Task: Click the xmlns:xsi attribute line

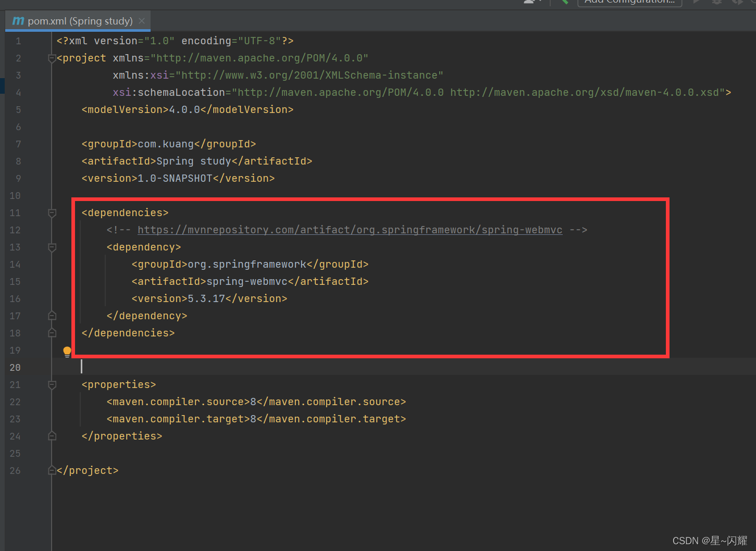Action: coord(278,75)
